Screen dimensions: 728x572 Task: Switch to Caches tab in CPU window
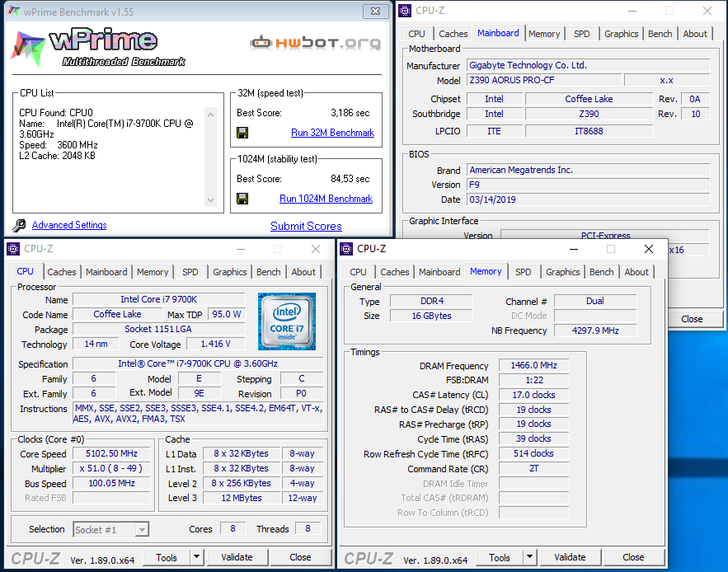[62, 272]
